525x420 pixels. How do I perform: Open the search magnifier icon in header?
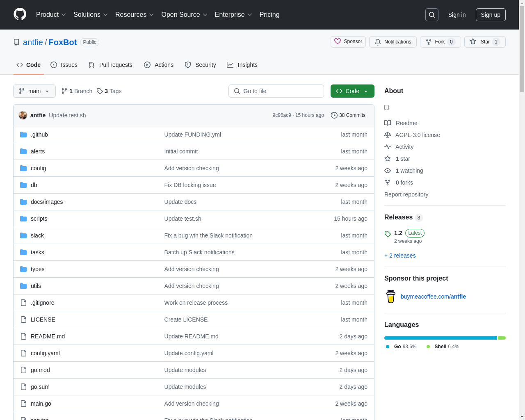tap(432, 15)
